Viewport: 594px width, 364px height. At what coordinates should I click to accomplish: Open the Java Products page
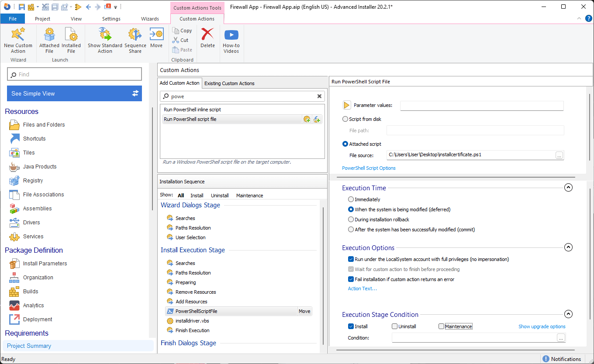point(39,167)
